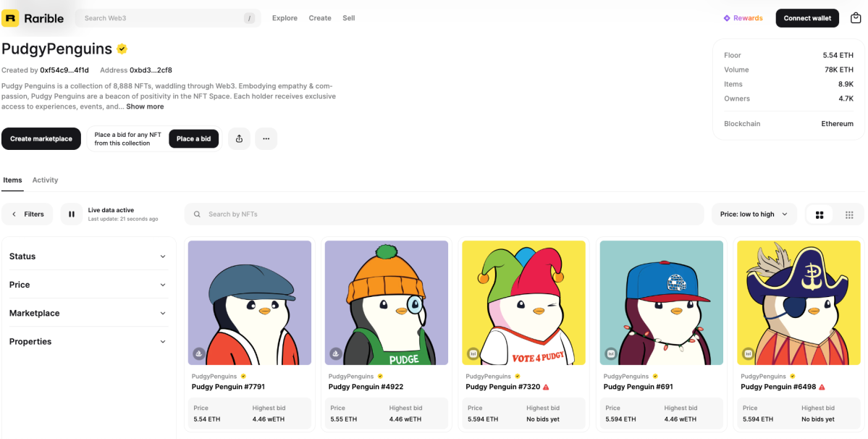Viewport: 868px width, 439px height.
Task: Open the Penguin #691 blue cap thumbnail
Action: (662, 303)
